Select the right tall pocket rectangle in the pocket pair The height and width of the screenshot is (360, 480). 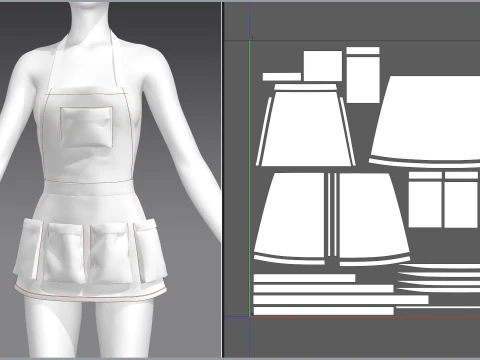click(461, 204)
